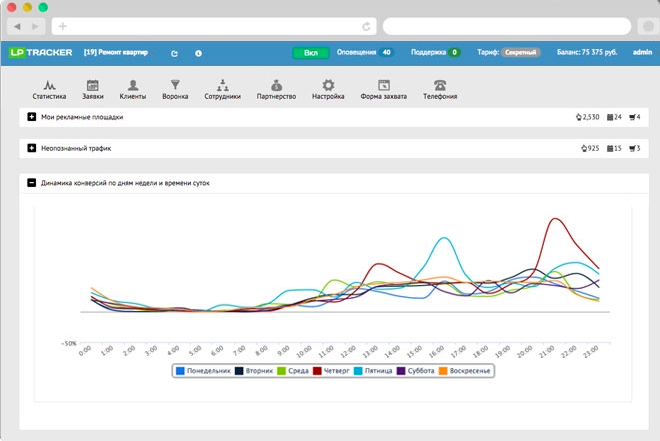Image resolution: width=660 pixels, height=441 pixels.
Task: Toggle the green Вкл switch
Action: click(310, 52)
